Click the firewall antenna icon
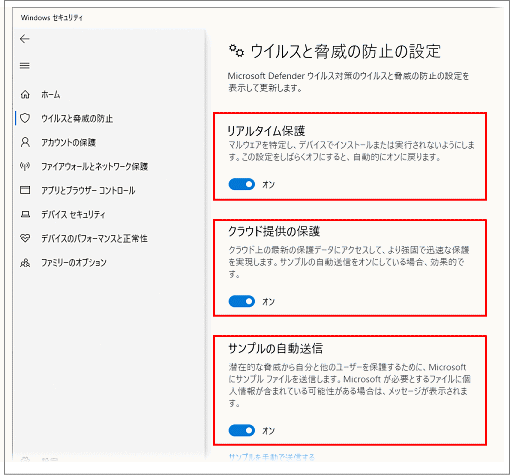510x475 pixels. [25, 166]
